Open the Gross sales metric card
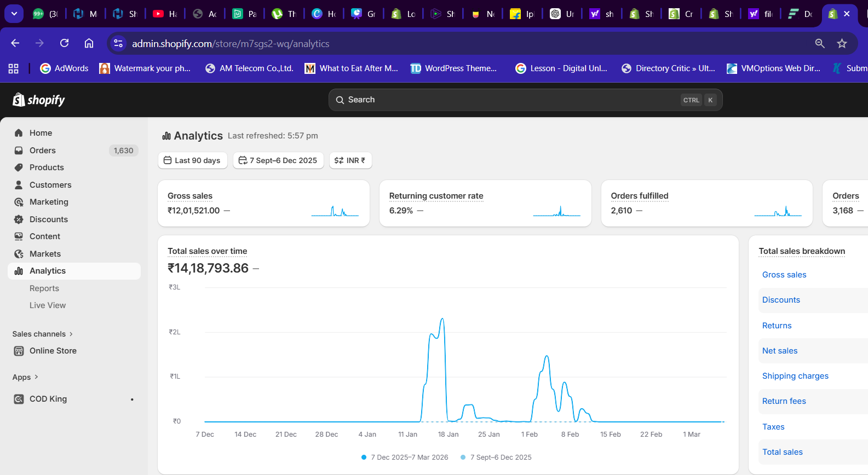The height and width of the screenshot is (475, 868). (x=263, y=203)
